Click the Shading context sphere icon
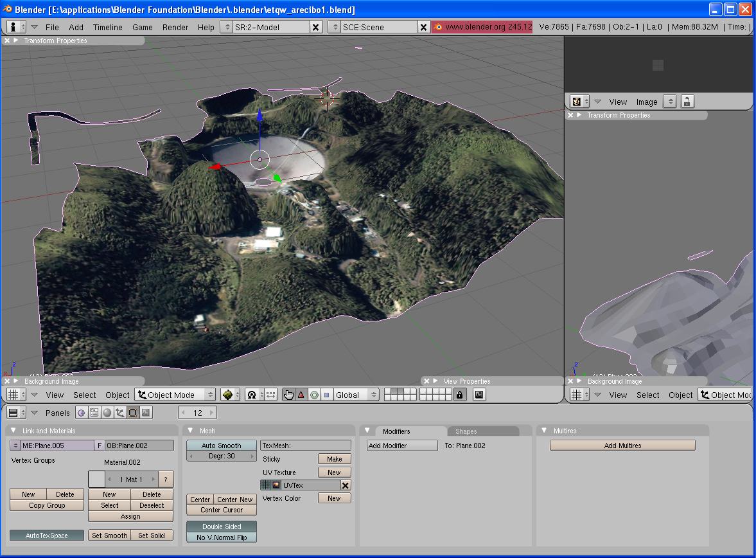This screenshot has width=756, height=558. [107, 413]
